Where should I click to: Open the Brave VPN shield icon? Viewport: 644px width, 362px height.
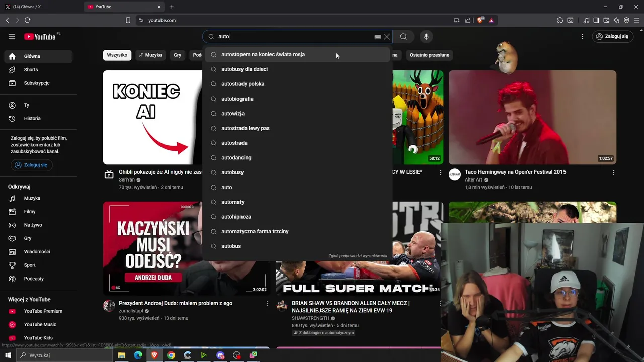coord(627,20)
